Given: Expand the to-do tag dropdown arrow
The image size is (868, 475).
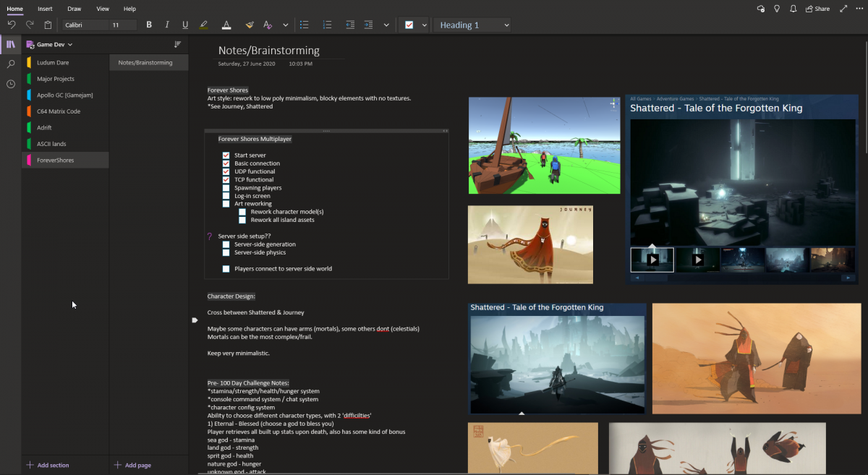Looking at the screenshot, I should [425, 25].
